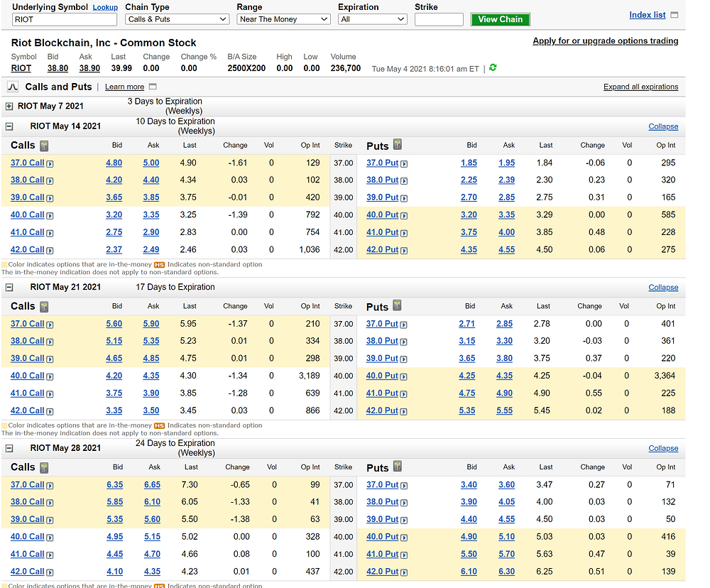
Task: Open the Chain Type dropdown
Action: pyautogui.click(x=177, y=19)
